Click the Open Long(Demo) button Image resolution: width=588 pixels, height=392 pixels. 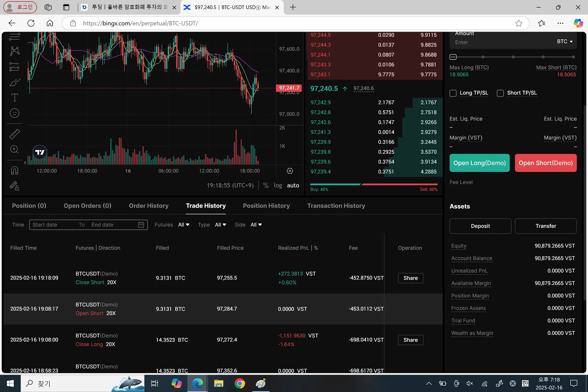[x=479, y=163]
